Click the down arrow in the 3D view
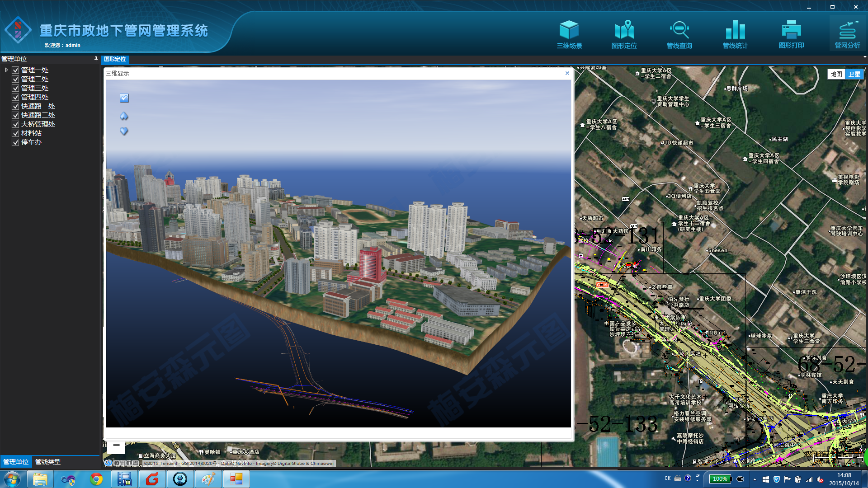 (x=124, y=131)
